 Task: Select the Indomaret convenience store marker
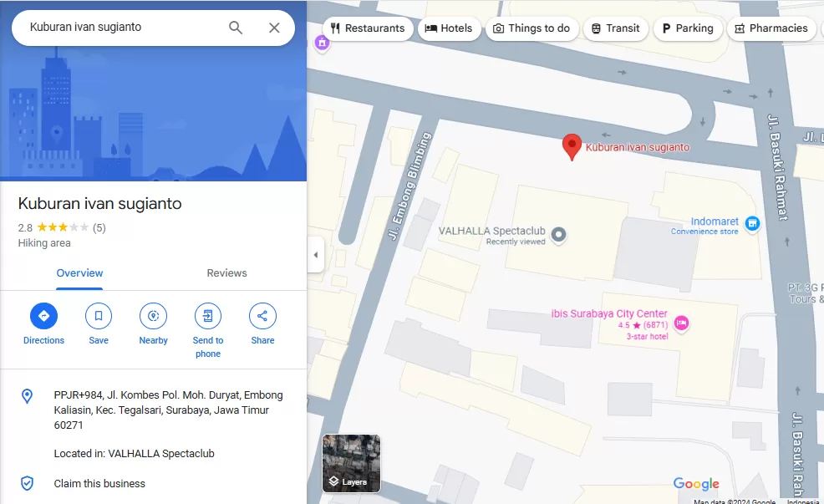pos(752,224)
